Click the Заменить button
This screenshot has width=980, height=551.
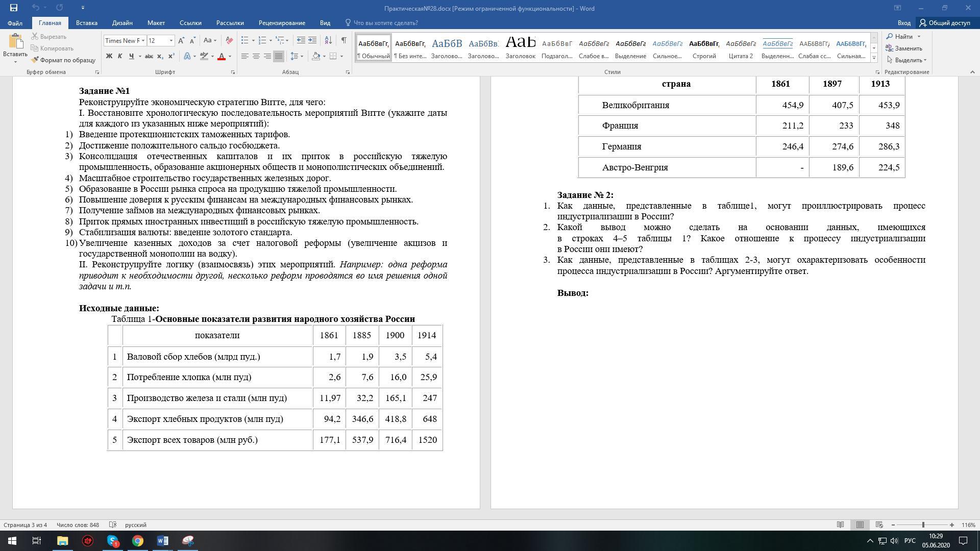[904, 48]
